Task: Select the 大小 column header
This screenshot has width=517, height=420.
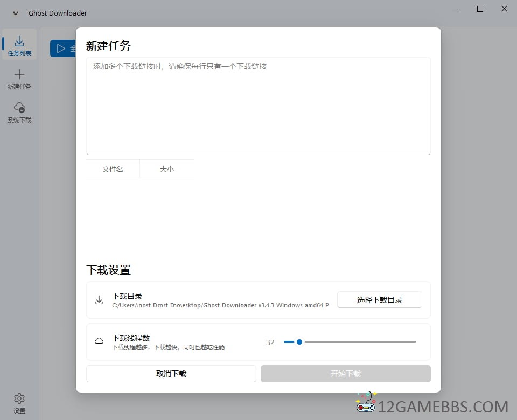Action: pyautogui.click(x=167, y=169)
